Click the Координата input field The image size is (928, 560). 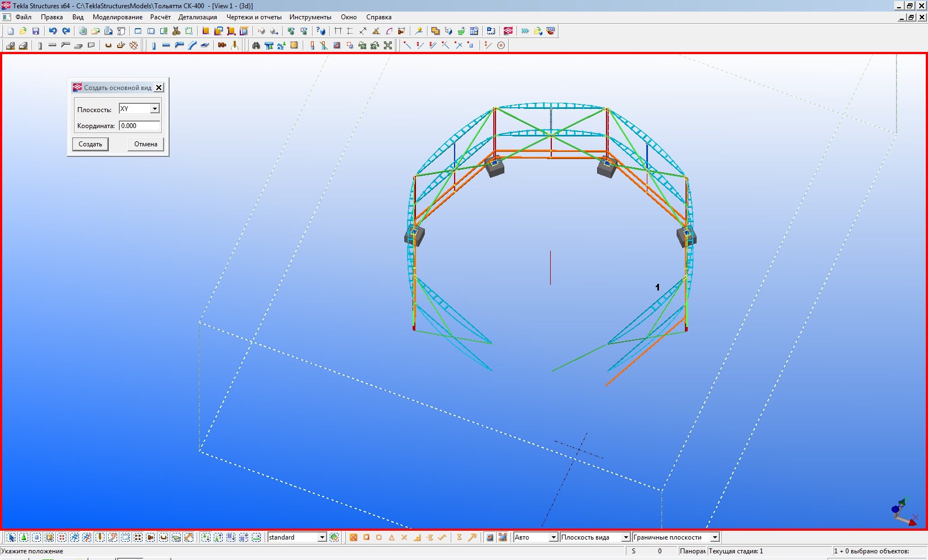tap(140, 126)
